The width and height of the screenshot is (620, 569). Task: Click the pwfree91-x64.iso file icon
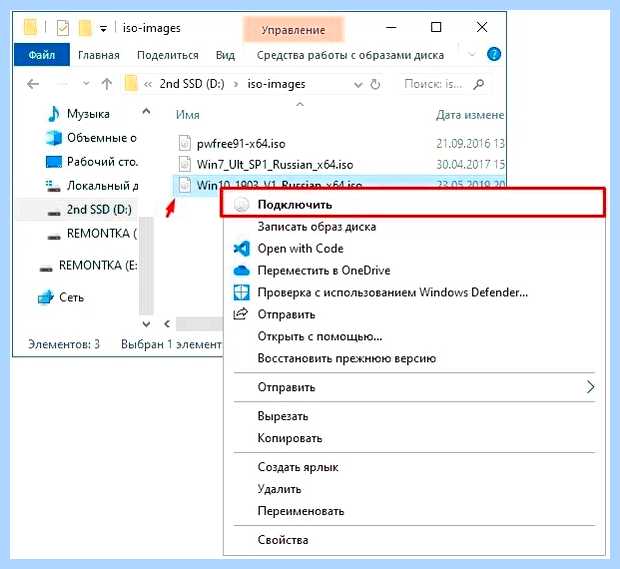(x=185, y=143)
